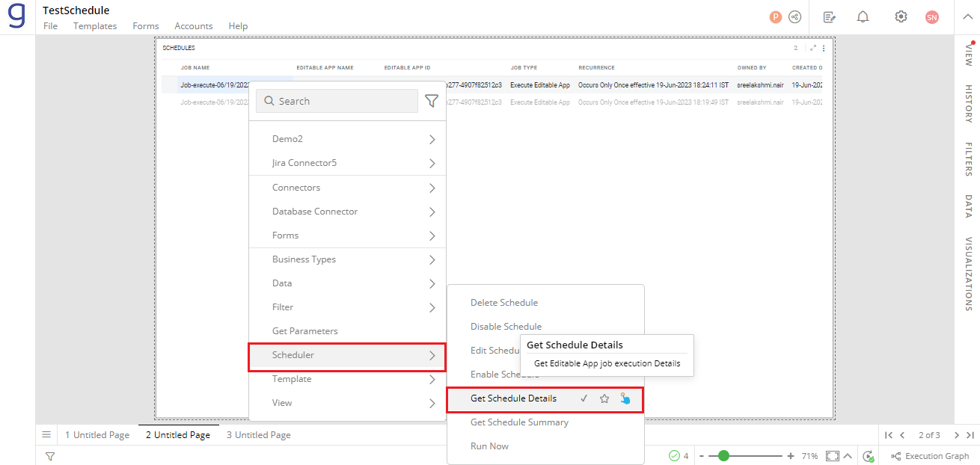Open the DATA side panel
The image size is (980, 465).
[968, 207]
